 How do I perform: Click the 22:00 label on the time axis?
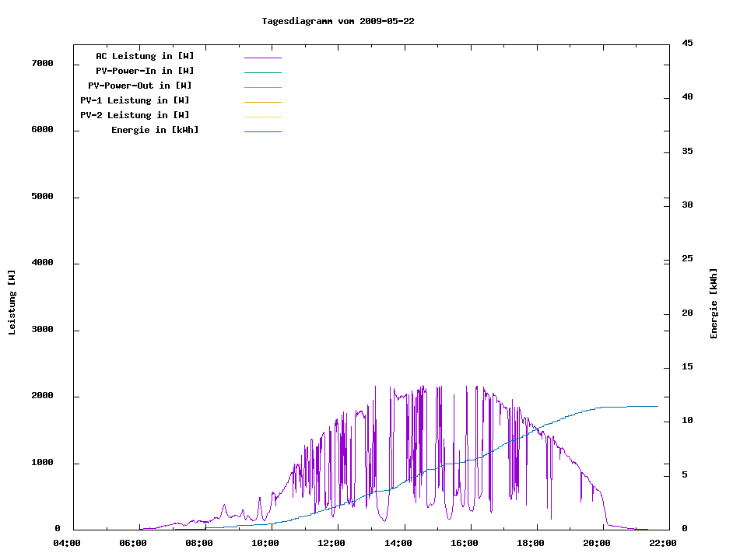pos(664,543)
